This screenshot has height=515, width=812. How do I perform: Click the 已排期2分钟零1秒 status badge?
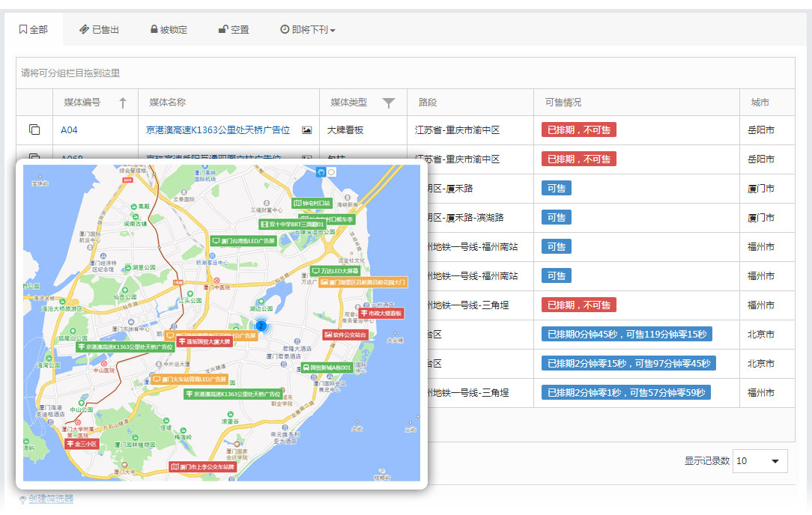click(x=625, y=392)
